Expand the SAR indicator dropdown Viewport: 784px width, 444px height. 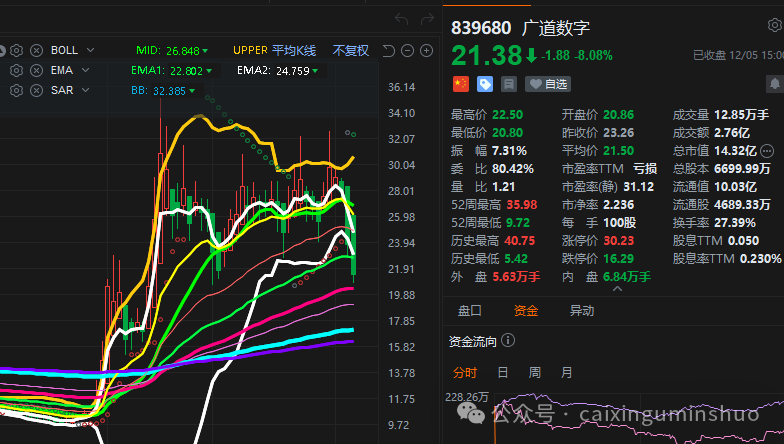click(x=86, y=90)
